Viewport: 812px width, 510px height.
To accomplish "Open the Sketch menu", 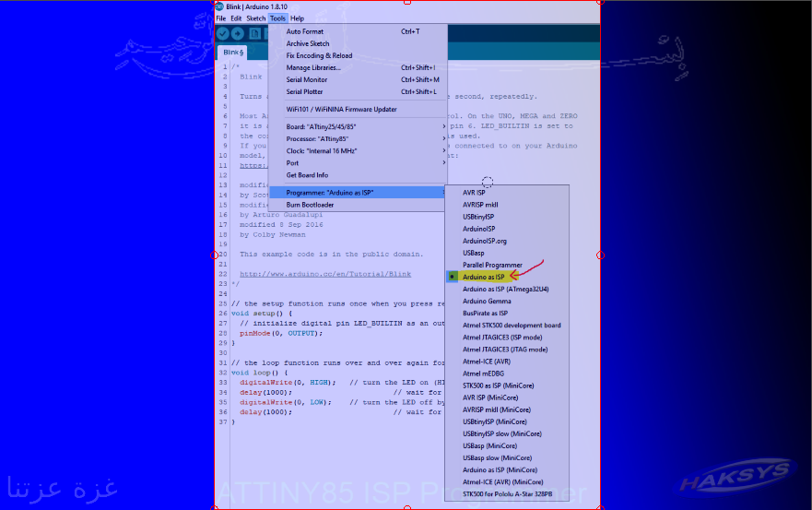I will [256, 18].
